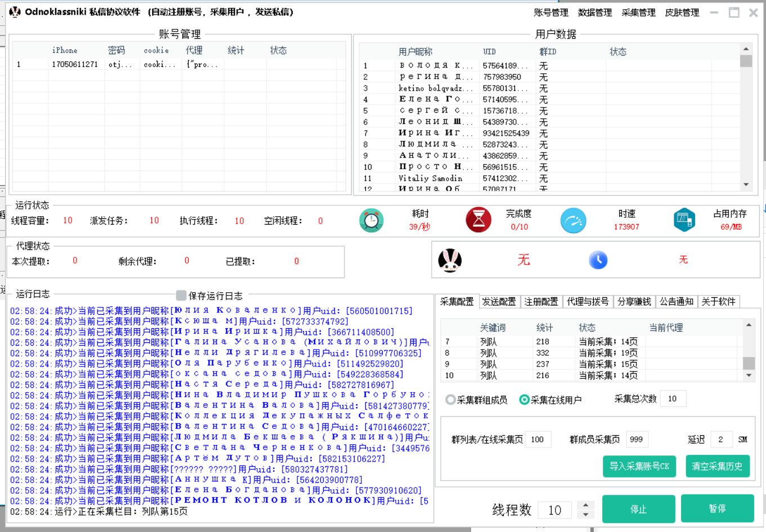Open the 皮肤管理 menu
766x532 pixels.
(x=682, y=12)
